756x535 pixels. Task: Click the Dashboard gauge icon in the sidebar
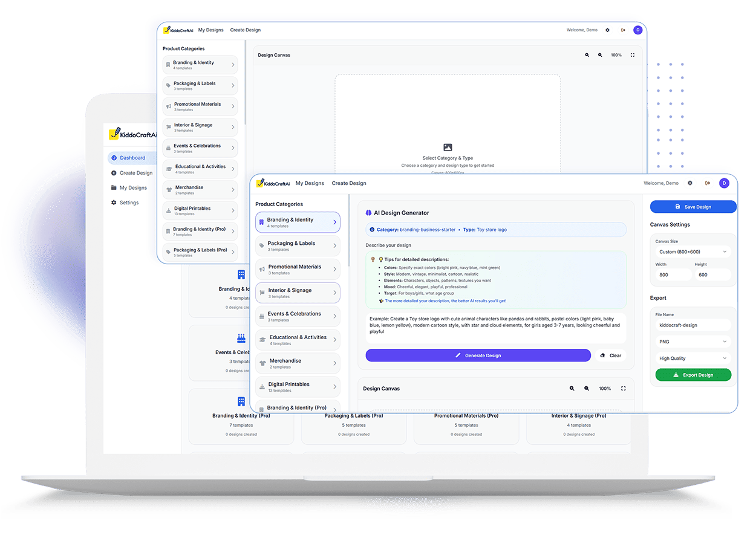point(114,158)
